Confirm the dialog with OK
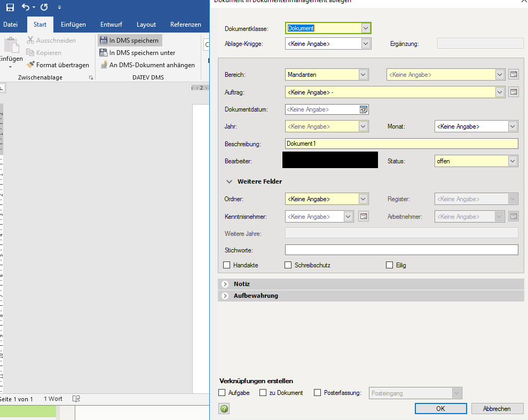Viewport: 528px width, 420px height. coord(440,409)
